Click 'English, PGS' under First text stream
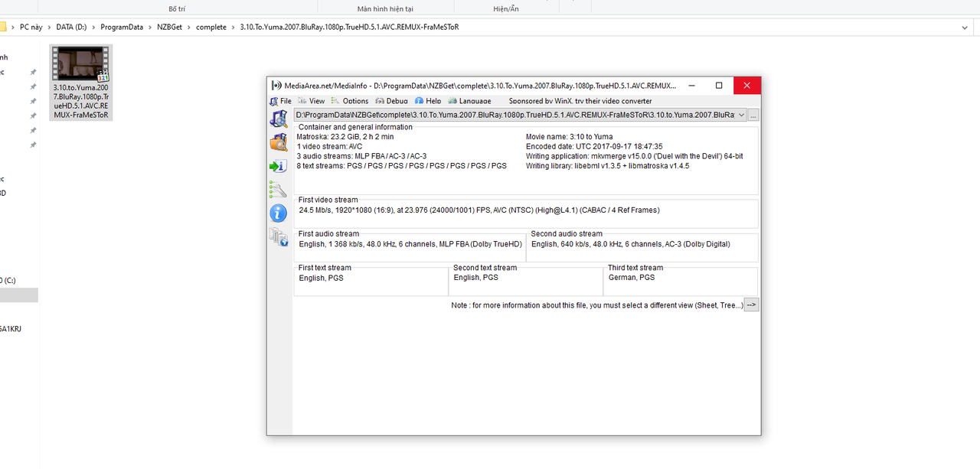 tap(321, 278)
